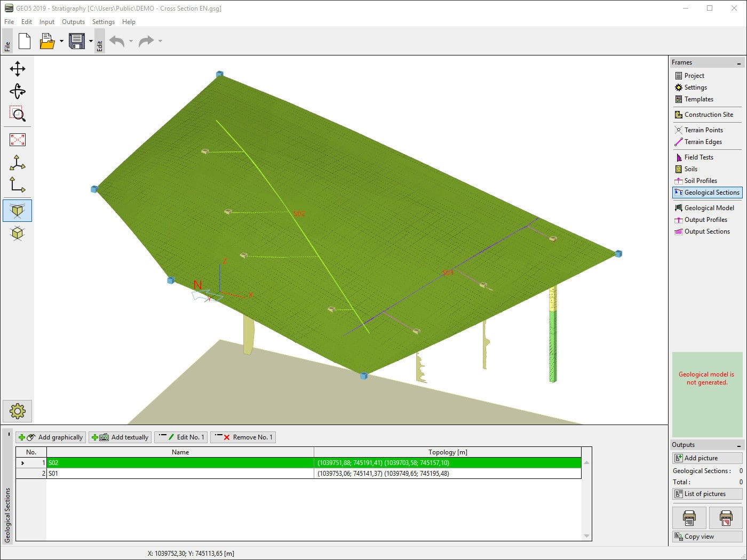Select the pan view tool
The width and height of the screenshot is (747, 560).
pyautogui.click(x=18, y=68)
